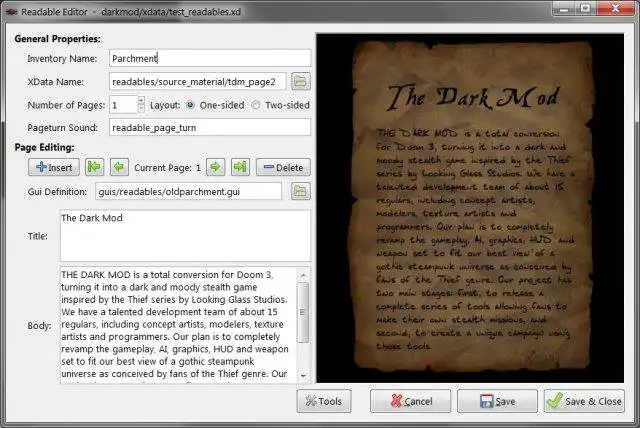Click the 'The Dark Mod' preview title
This screenshot has height=428, width=640.
pyautogui.click(x=472, y=98)
